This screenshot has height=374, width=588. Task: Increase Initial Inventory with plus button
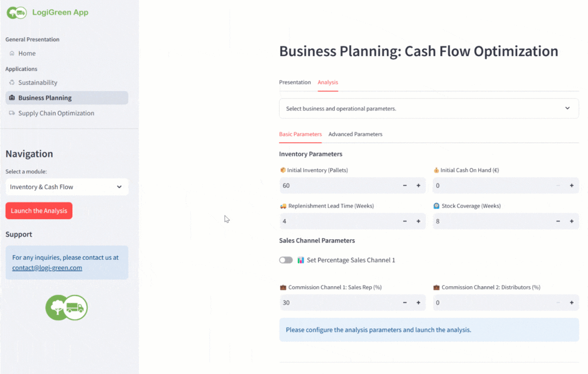pos(418,185)
